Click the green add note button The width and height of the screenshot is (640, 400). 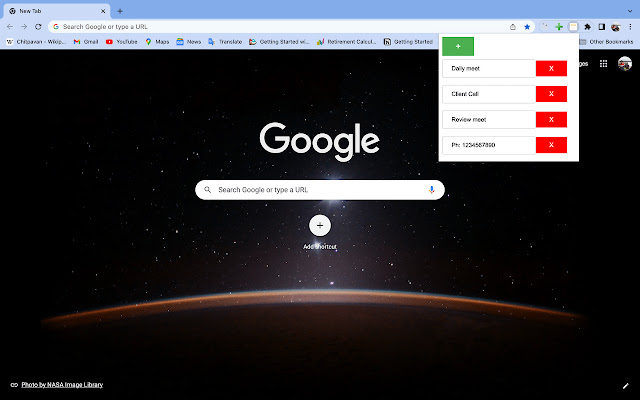458,47
